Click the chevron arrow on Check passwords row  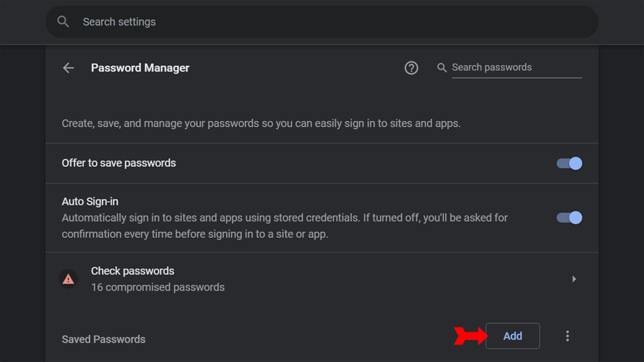pyautogui.click(x=574, y=279)
